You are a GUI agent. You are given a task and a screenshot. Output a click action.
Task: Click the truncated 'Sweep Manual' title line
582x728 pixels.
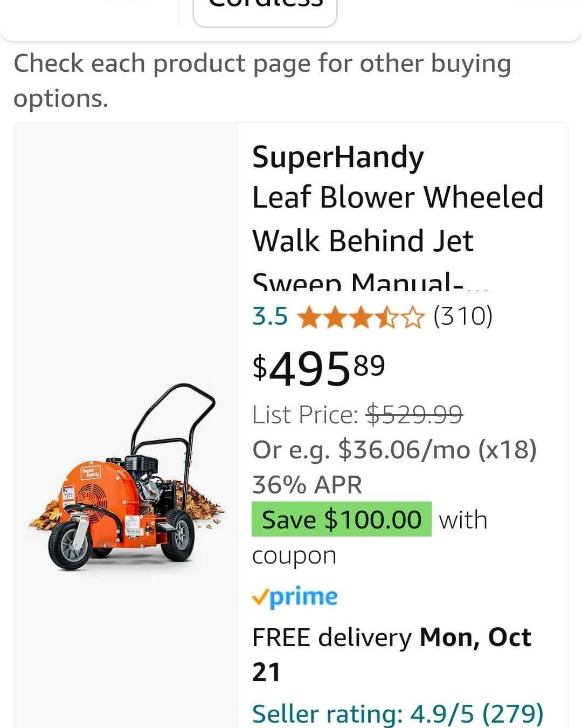370,281
